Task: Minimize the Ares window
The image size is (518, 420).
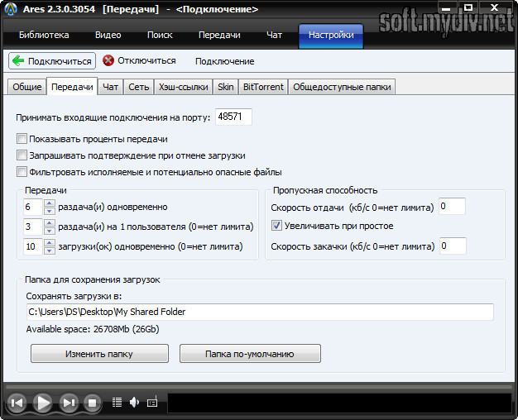Action: click(x=448, y=8)
